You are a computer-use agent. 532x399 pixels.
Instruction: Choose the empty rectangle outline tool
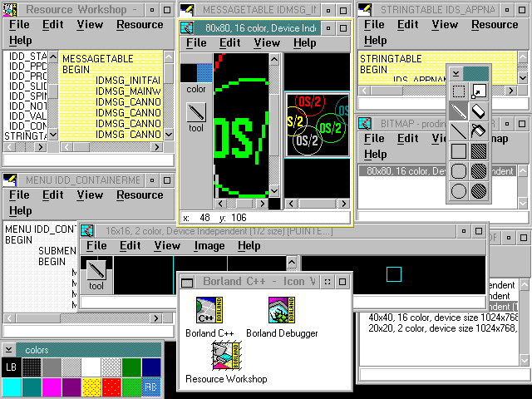458,151
